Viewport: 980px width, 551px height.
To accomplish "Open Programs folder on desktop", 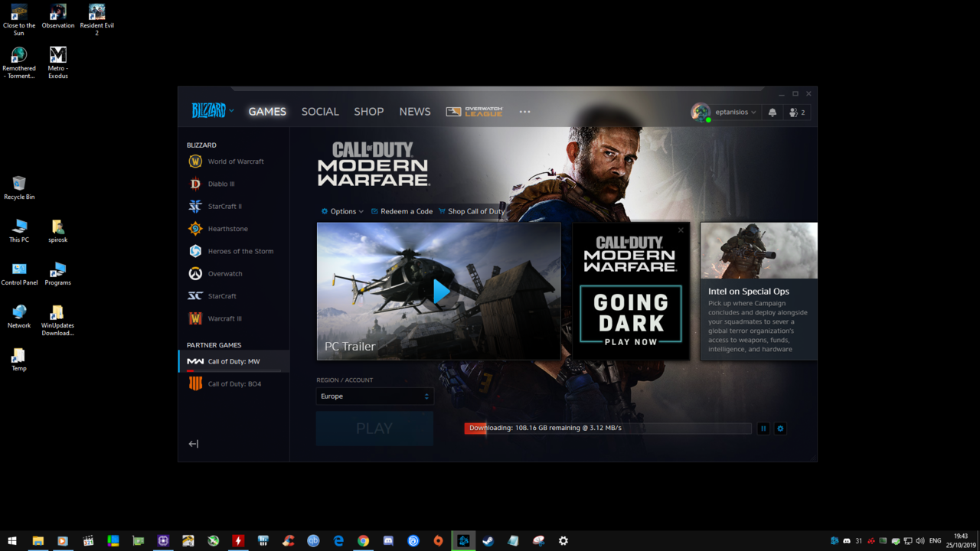I will (58, 273).
